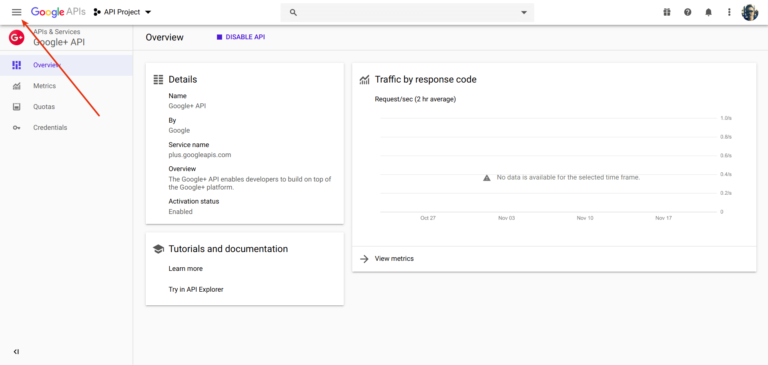Click the No data is available message
Screen dimensions: 768x365
point(568,177)
